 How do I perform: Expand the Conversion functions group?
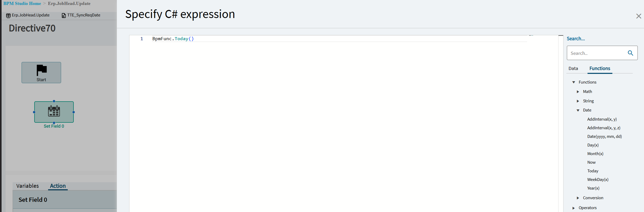coord(578,198)
